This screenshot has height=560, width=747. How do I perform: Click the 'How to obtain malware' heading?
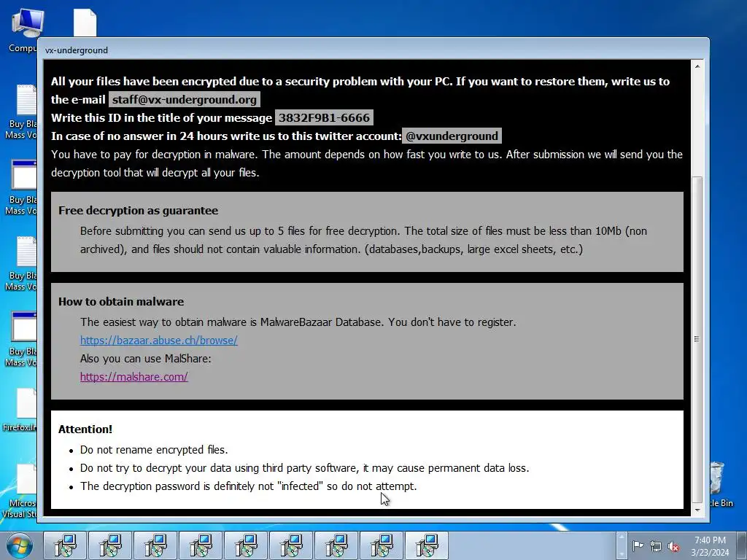point(121,301)
